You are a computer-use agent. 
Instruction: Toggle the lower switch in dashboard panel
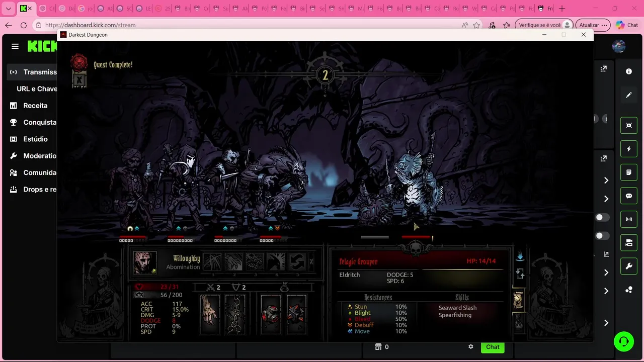click(x=602, y=236)
